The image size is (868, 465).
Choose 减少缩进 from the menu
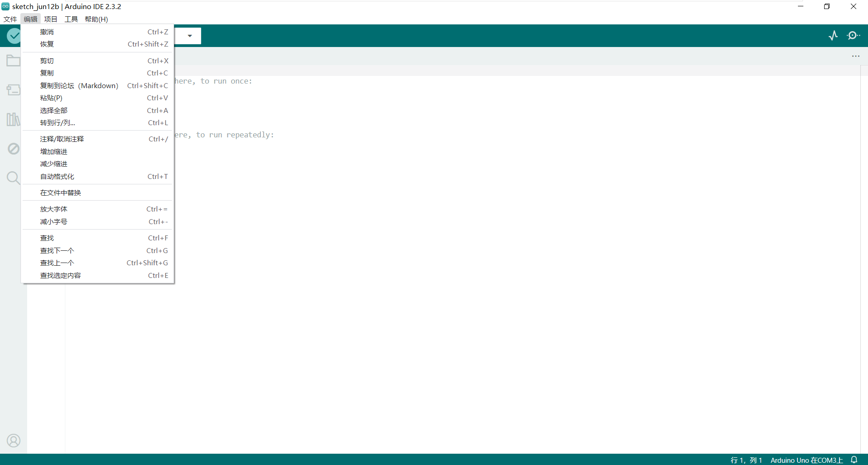[x=98, y=164]
